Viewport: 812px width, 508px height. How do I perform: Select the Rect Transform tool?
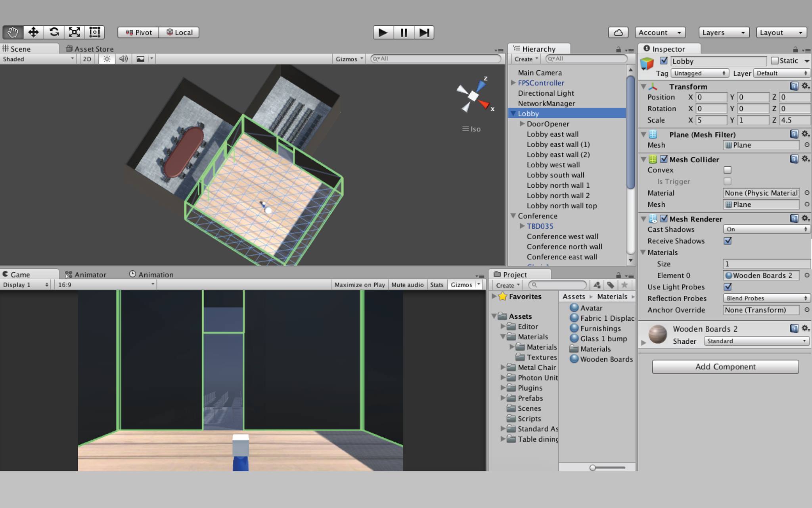click(x=95, y=32)
